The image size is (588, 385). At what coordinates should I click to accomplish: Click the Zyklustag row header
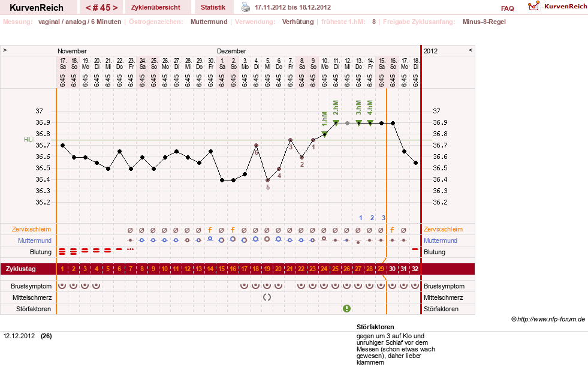(21, 269)
